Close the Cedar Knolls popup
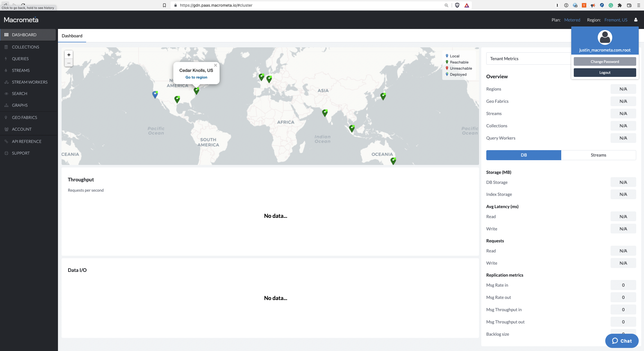 pyautogui.click(x=215, y=65)
